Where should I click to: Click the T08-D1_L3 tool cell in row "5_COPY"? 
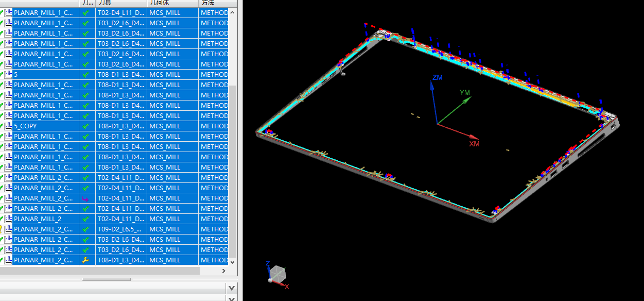pos(121,126)
